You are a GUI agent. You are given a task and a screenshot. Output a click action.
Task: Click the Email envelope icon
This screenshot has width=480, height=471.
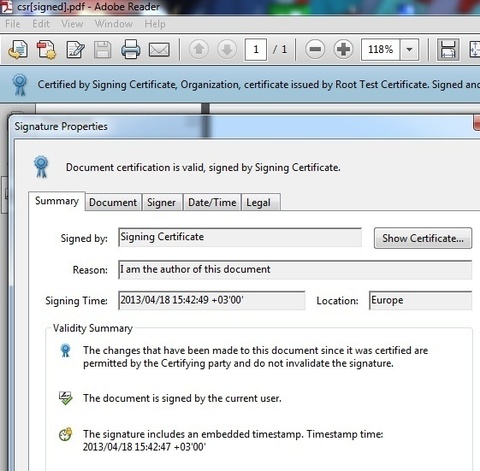[x=159, y=50]
